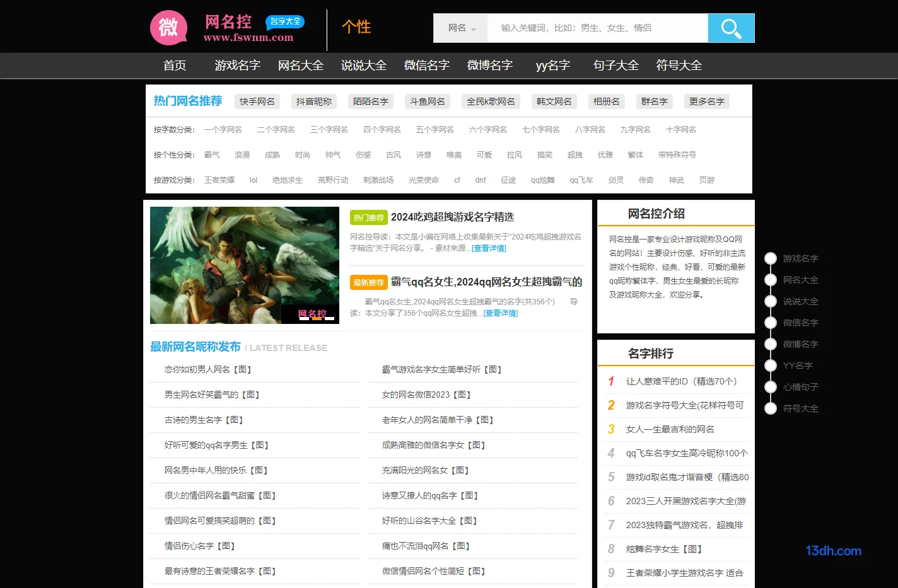
Task: Go to 游戏名字 in main navigation bar
Action: tap(238, 66)
